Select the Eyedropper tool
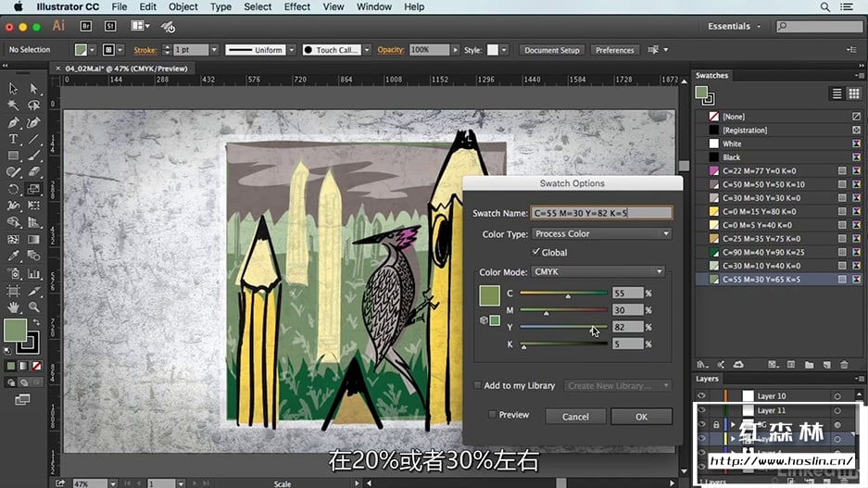Image resolution: width=868 pixels, height=488 pixels. coord(13,257)
